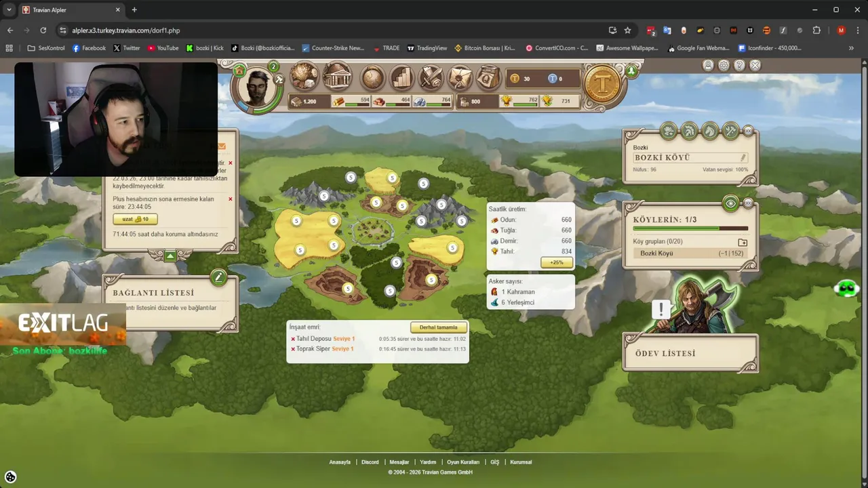Screen dimensions: 868x488
Task: Click the hero portrait avatar
Action: [x=257, y=87]
